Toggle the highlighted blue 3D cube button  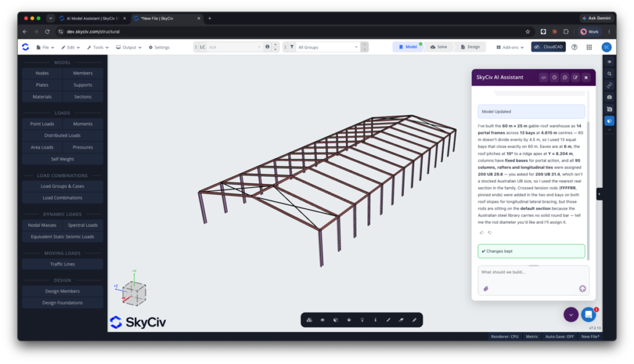pyautogui.click(x=609, y=121)
